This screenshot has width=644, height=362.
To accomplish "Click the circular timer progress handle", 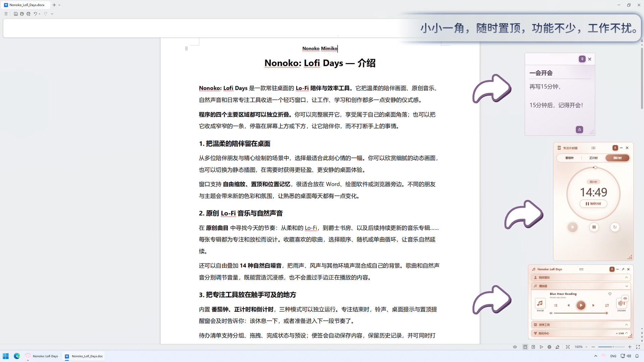I will pyautogui.click(x=595, y=168).
